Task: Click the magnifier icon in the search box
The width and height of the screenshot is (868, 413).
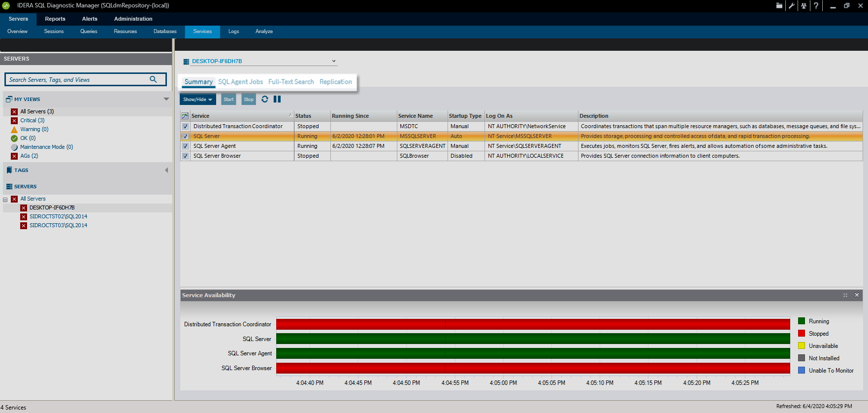Action: click(x=153, y=79)
